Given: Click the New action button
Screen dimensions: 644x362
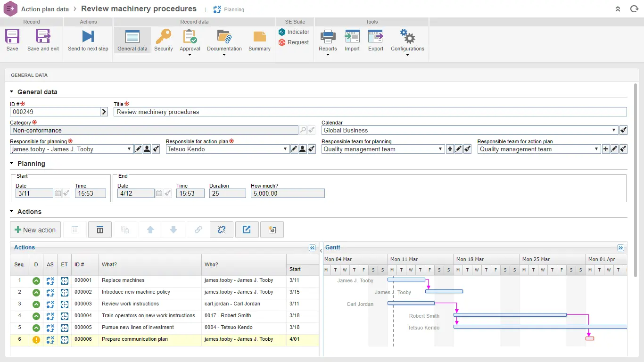Looking at the screenshot, I should [35, 230].
